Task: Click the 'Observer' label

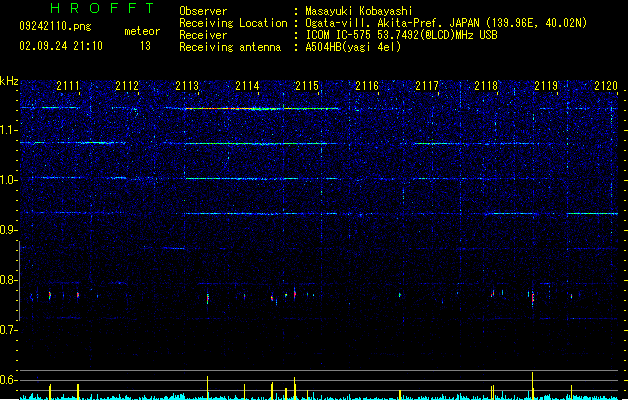Action: click(x=203, y=11)
